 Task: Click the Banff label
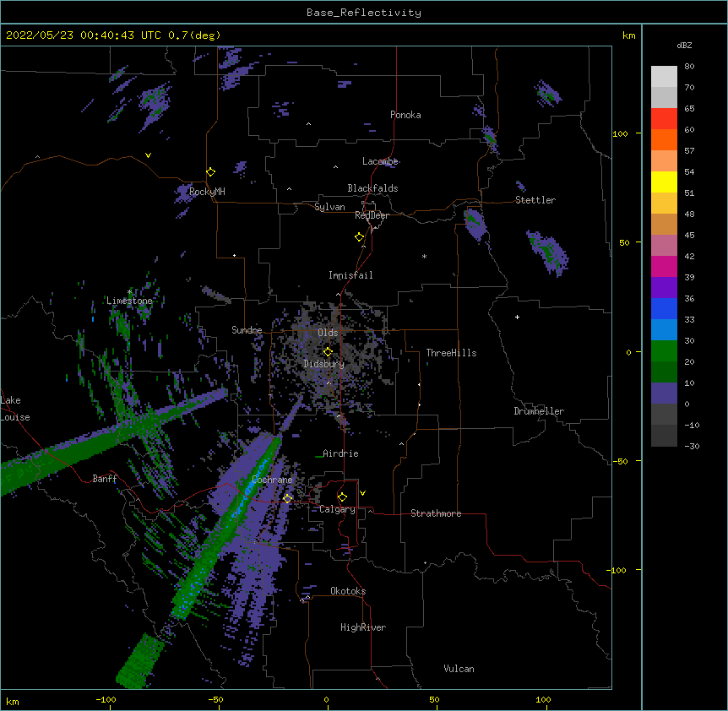point(105,479)
